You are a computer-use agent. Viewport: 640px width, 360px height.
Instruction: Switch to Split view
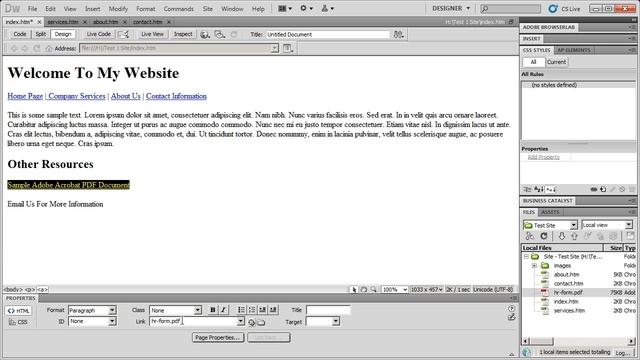pos(40,34)
